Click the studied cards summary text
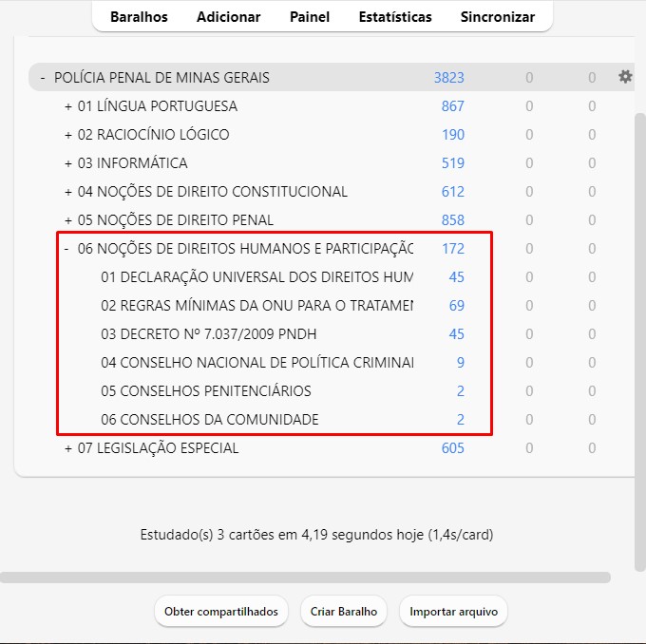The height and width of the screenshot is (644, 646). coord(316,535)
